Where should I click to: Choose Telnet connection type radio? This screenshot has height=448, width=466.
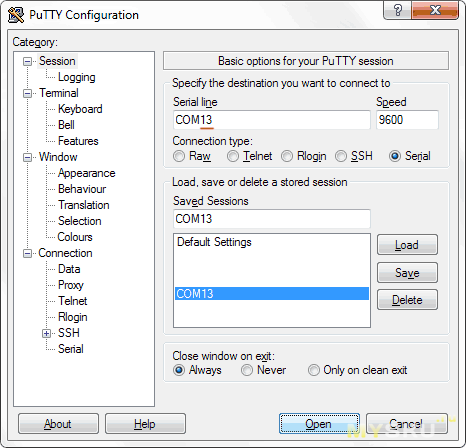pyautogui.click(x=233, y=156)
